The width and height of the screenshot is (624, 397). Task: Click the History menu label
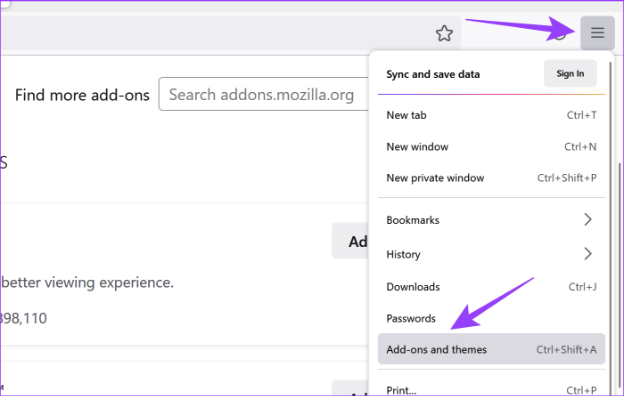(403, 254)
